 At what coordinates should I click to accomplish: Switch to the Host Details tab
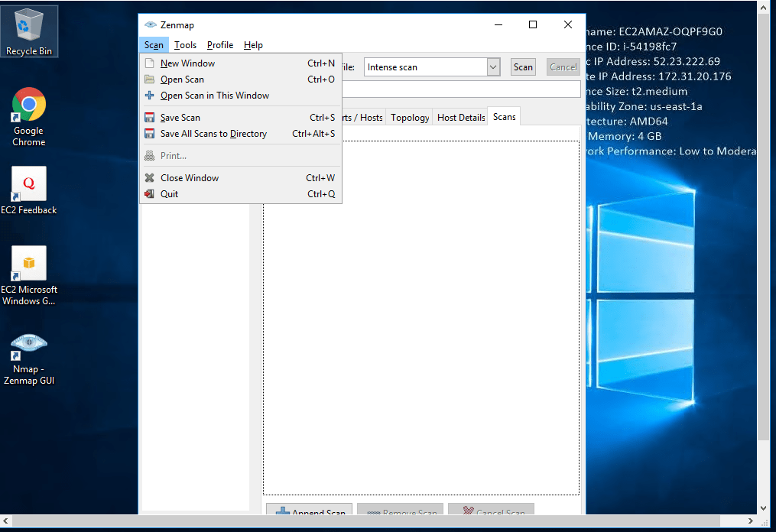461,118
